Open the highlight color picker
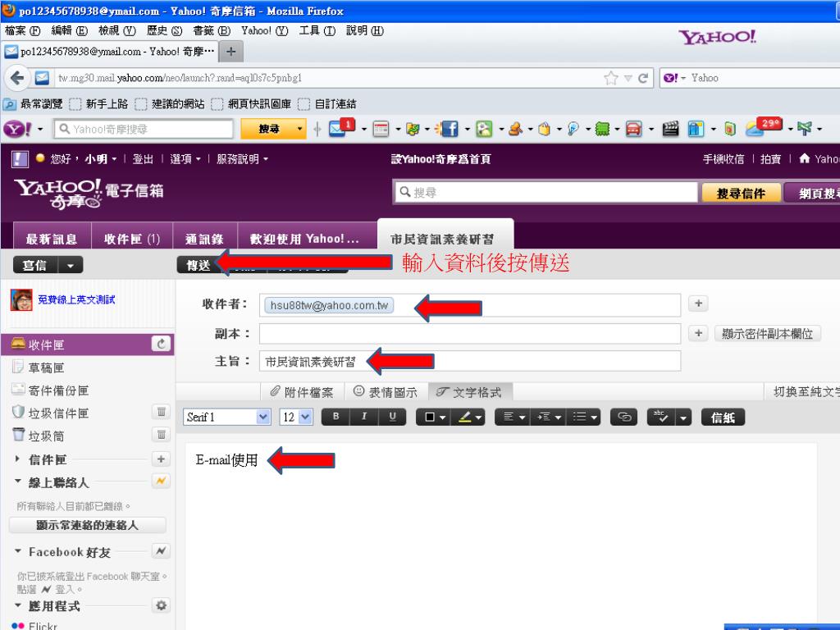This screenshot has width=840, height=630. coord(468,417)
